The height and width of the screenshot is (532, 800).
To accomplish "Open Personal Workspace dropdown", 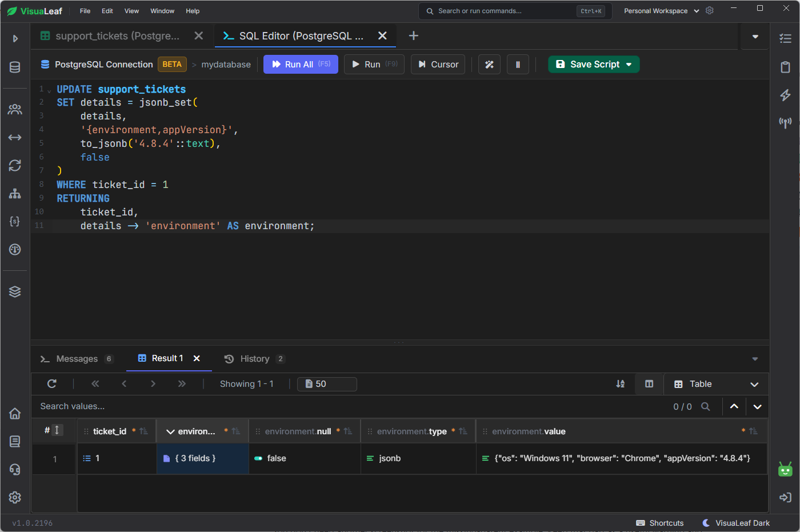I will pos(661,11).
